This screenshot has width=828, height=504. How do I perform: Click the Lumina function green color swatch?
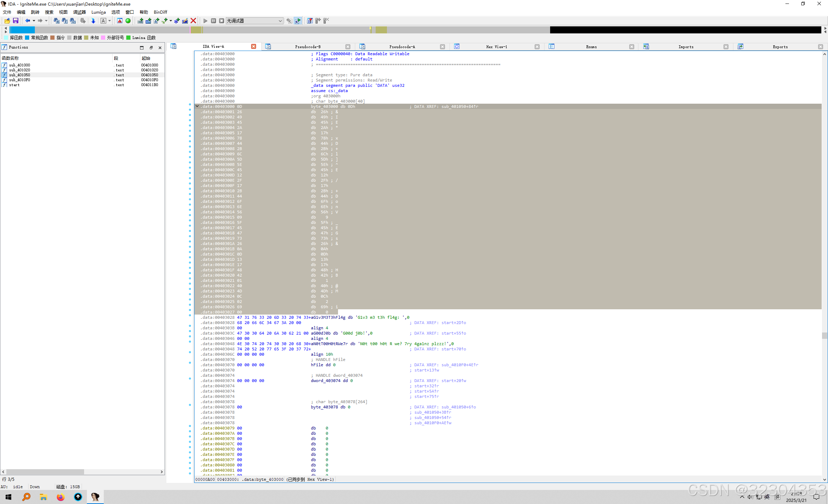(x=128, y=38)
